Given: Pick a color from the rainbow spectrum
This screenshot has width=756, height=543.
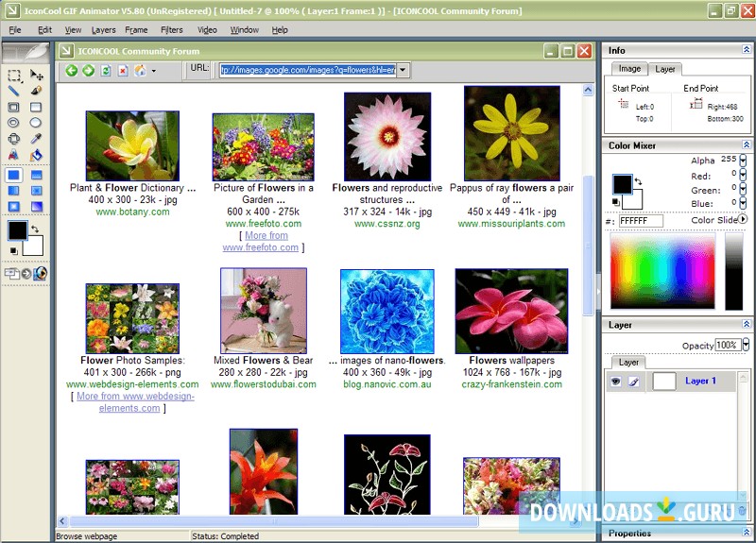Looking at the screenshot, I should [x=663, y=271].
